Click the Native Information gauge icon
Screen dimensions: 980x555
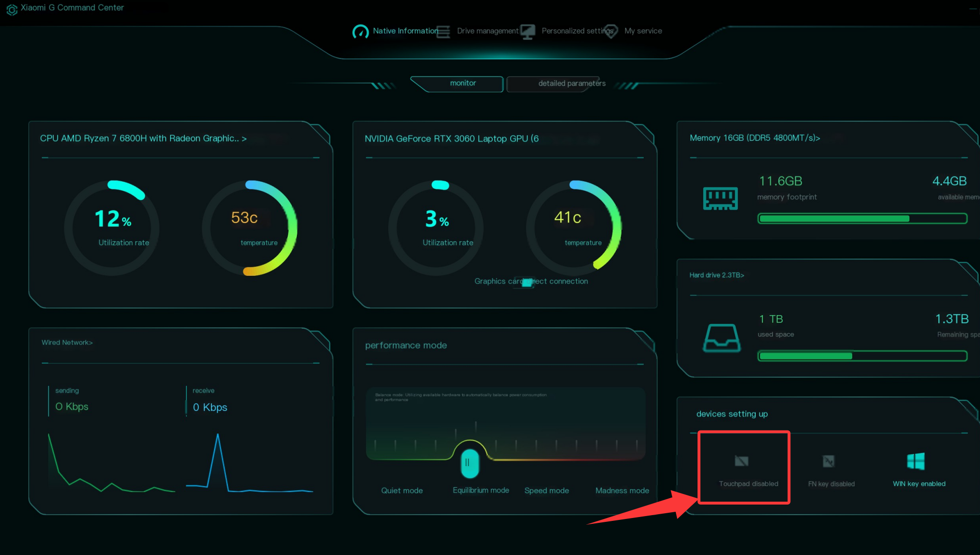point(360,31)
